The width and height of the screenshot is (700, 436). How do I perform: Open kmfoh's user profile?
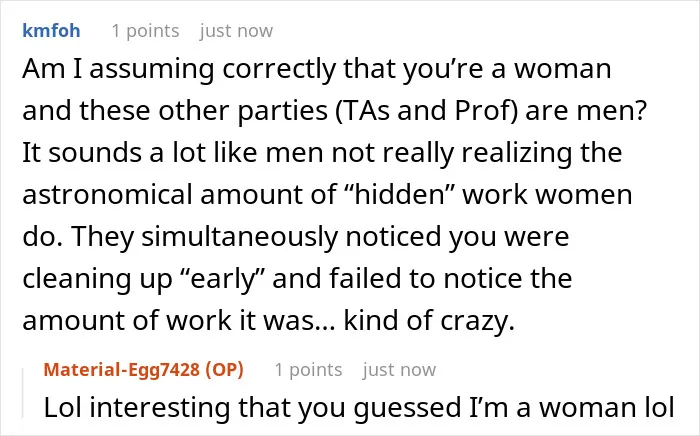(x=51, y=31)
